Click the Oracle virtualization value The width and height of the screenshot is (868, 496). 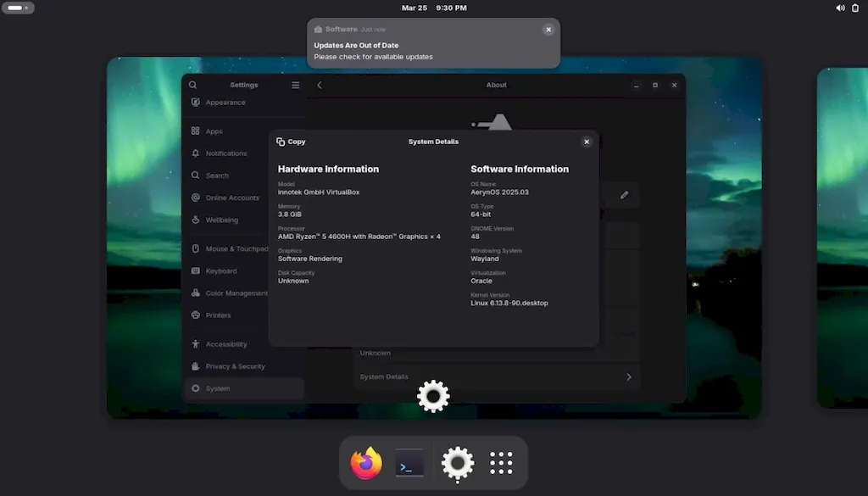pyautogui.click(x=481, y=281)
